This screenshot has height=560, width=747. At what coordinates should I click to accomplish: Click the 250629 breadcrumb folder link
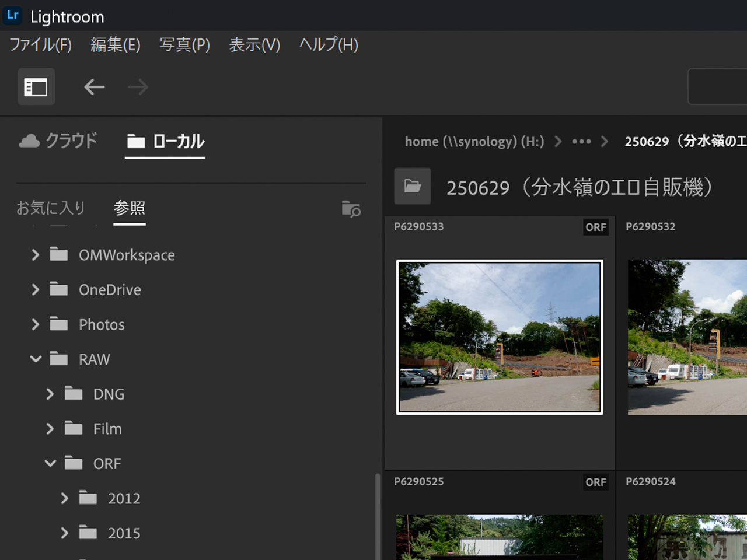click(x=685, y=141)
